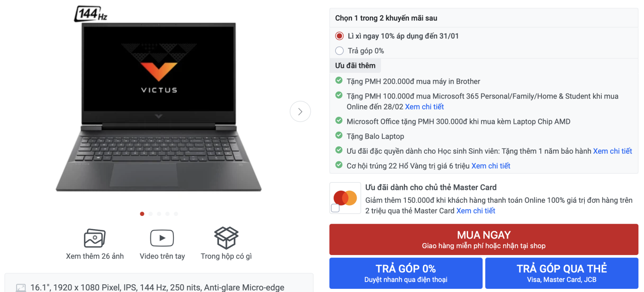Select the Lì xì ngay 10% promotion

click(339, 36)
